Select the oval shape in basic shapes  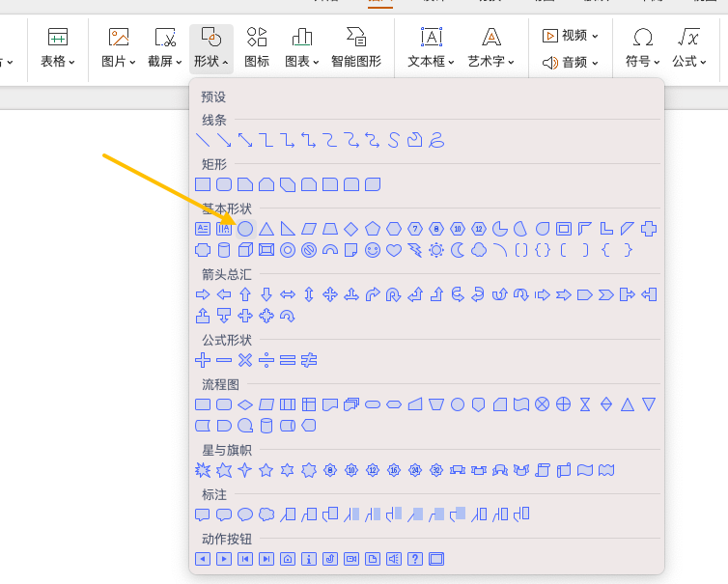245,229
